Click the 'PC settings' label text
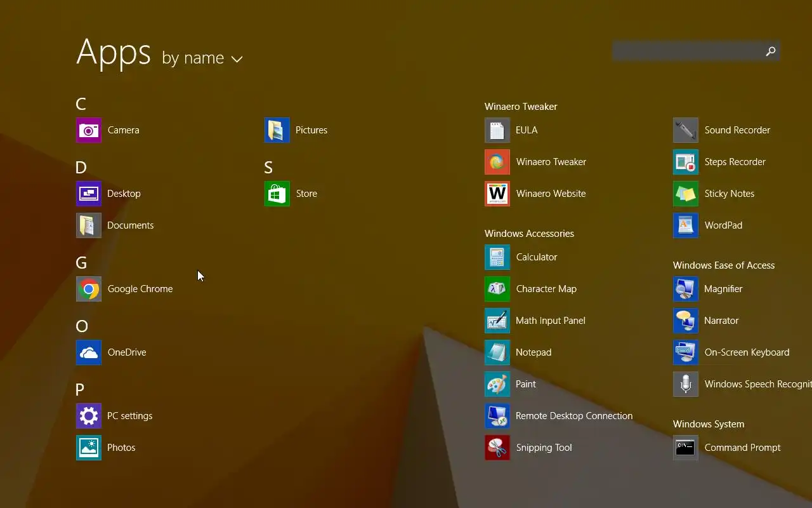The height and width of the screenshot is (508, 812). (130, 416)
